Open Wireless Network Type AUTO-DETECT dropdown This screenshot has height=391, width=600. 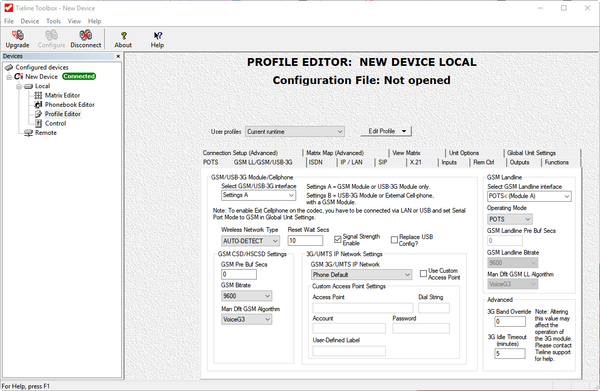250,241
